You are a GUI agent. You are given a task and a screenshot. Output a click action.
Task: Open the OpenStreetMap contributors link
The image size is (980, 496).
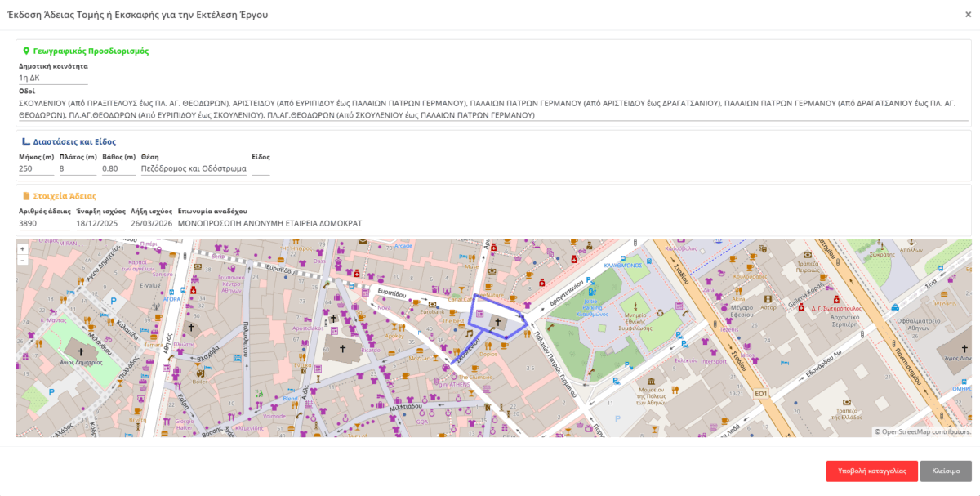(923, 431)
